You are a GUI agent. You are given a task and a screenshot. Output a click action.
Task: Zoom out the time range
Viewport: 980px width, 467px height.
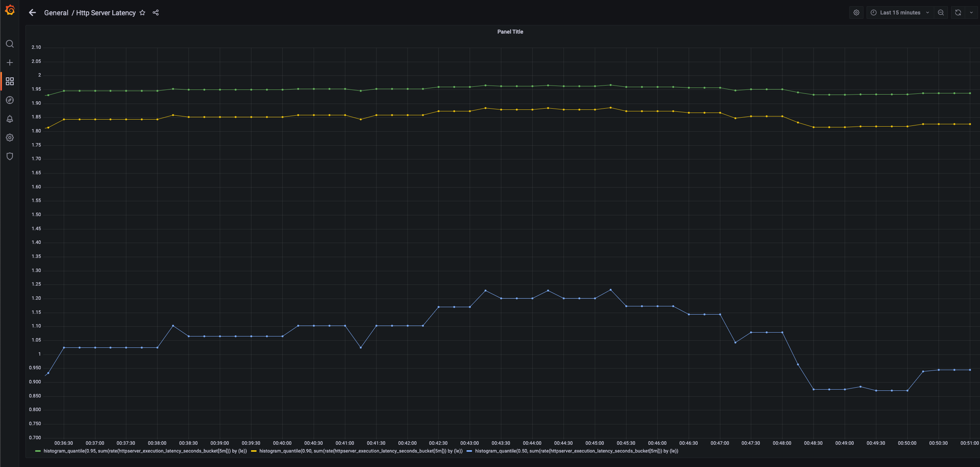coord(941,13)
